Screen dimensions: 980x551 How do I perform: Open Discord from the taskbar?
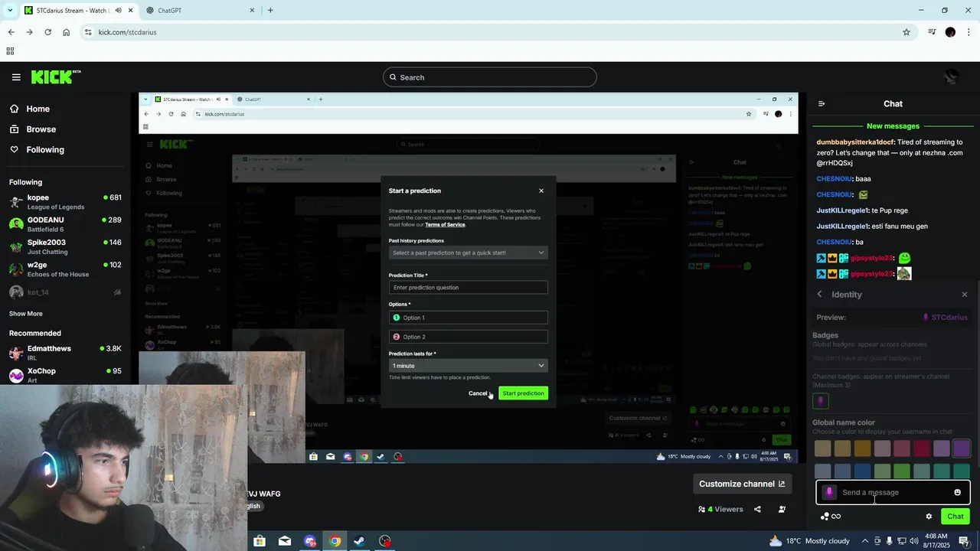click(310, 541)
